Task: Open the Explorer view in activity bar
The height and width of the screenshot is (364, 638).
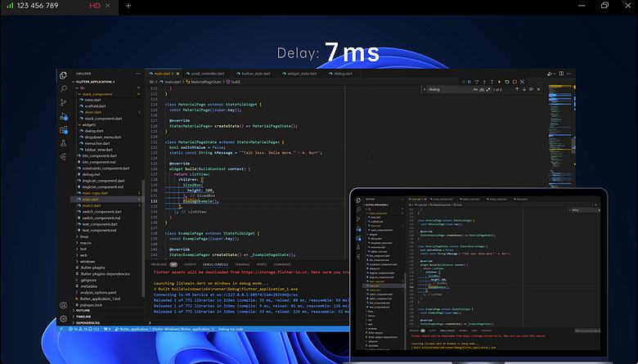Action: pos(63,75)
